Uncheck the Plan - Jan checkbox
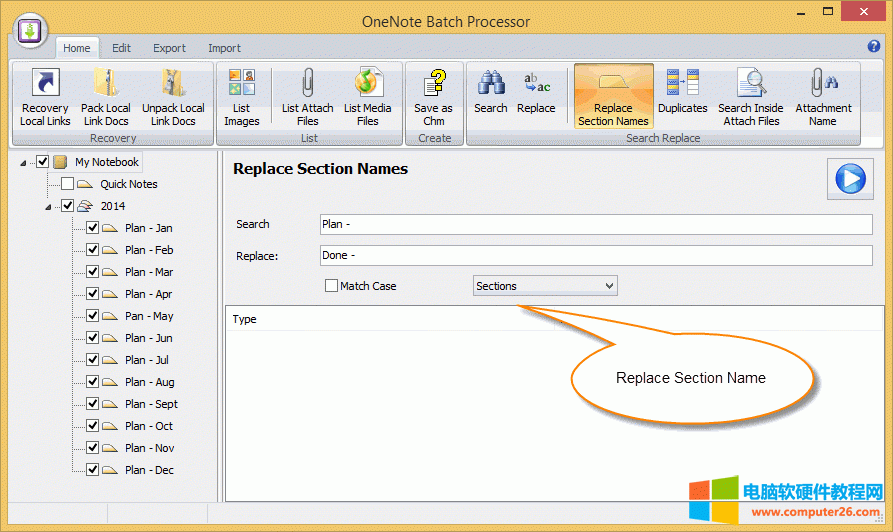Image resolution: width=893 pixels, height=532 pixels. click(x=92, y=228)
